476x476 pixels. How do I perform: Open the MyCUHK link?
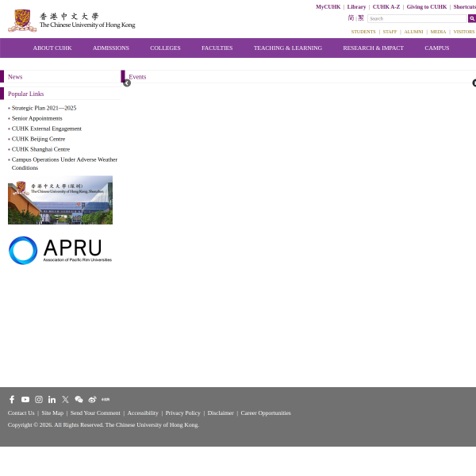pos(328,6)
